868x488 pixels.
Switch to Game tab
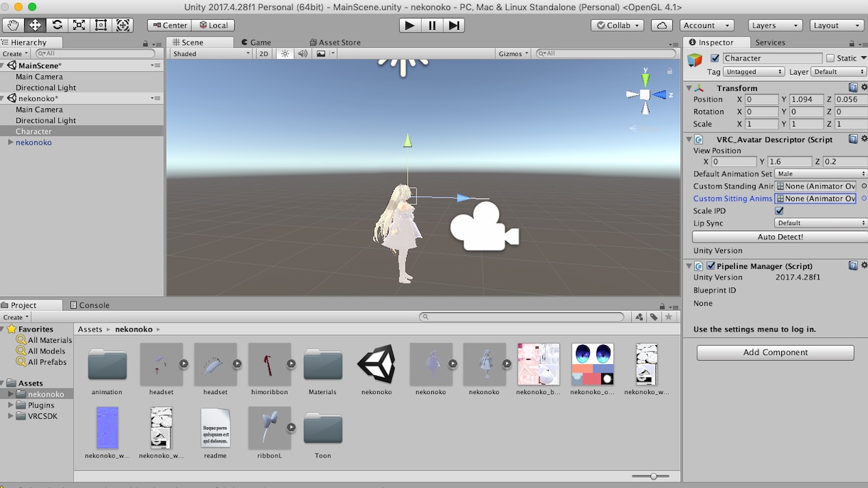pyautogui.click(x=256, y=43)
